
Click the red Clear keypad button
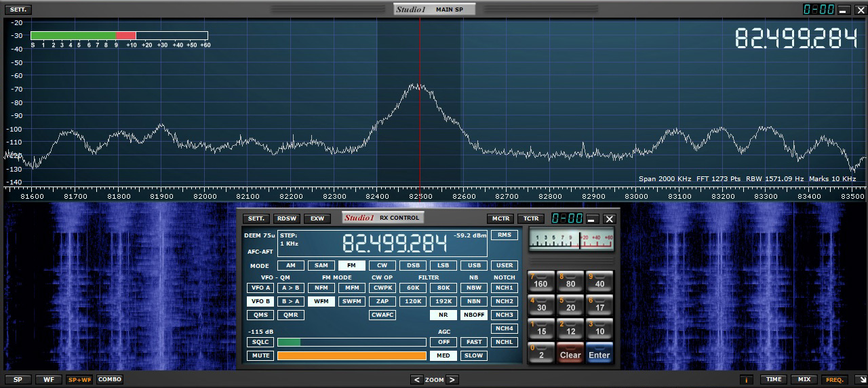point(570,353)
